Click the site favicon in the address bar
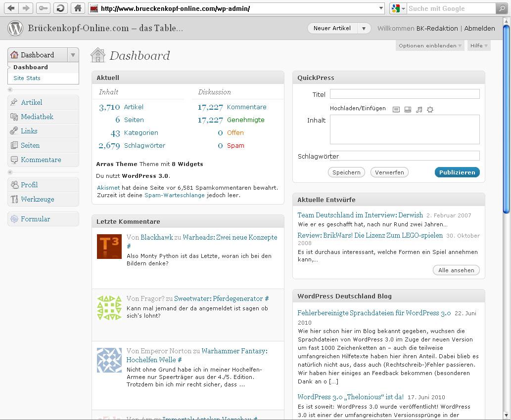511x420 pixels. pyautogui.click(x=94, y=8)
